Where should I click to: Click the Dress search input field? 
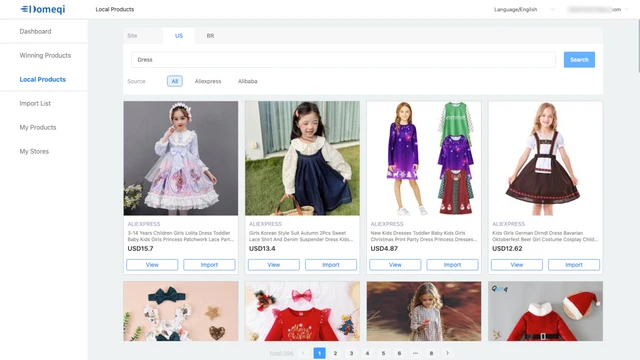(x=343, y=60)
